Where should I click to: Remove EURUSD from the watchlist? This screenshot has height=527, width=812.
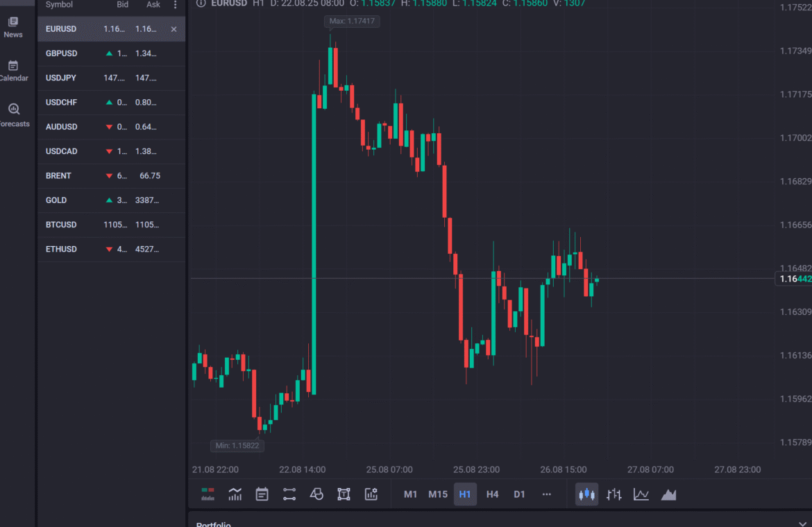coord(174,29)
